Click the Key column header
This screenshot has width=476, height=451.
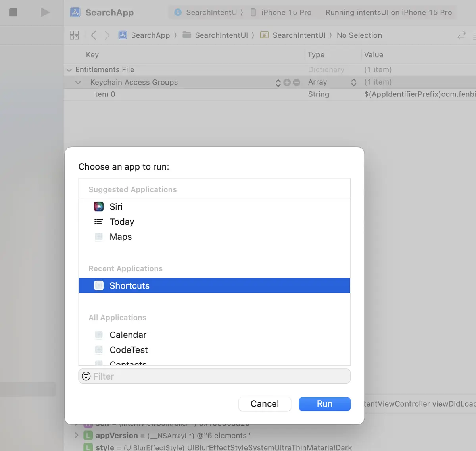click(92, 55)
